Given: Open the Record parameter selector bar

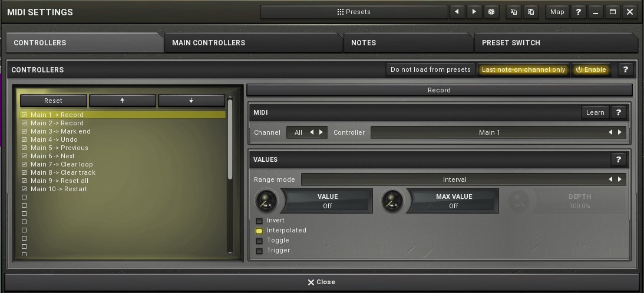Looking at the screenshot, I should (439, 90).
